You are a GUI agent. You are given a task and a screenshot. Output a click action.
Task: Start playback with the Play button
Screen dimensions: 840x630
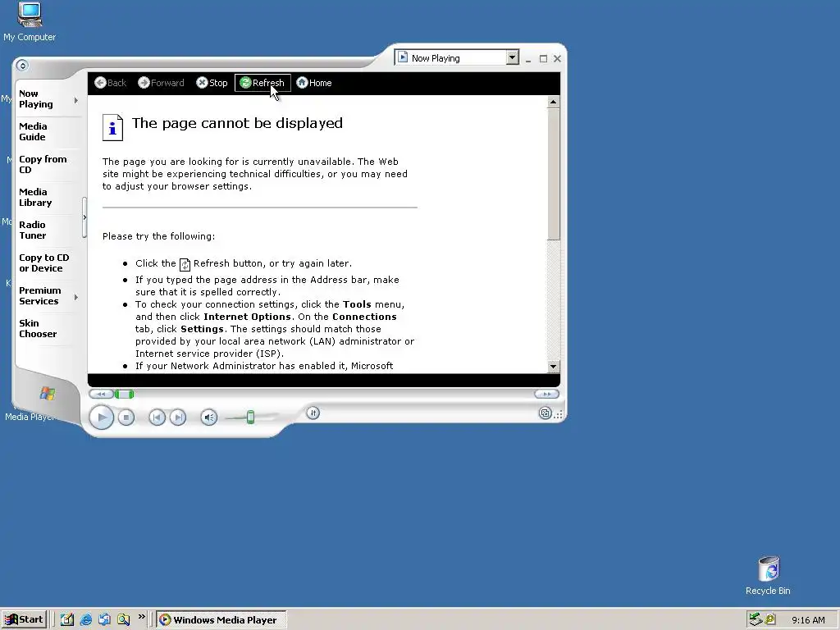pos(101,417)
